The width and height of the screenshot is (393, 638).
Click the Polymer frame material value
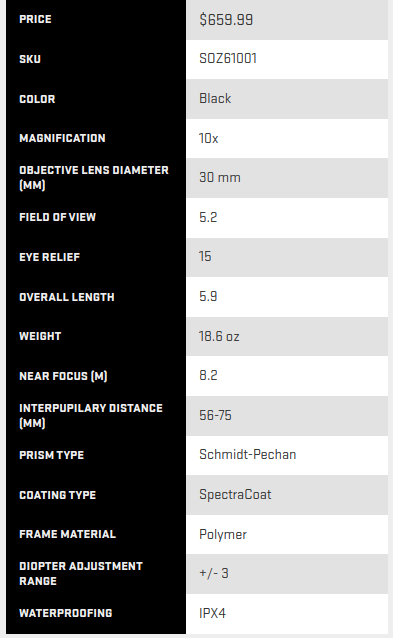(x=223, y=535)
